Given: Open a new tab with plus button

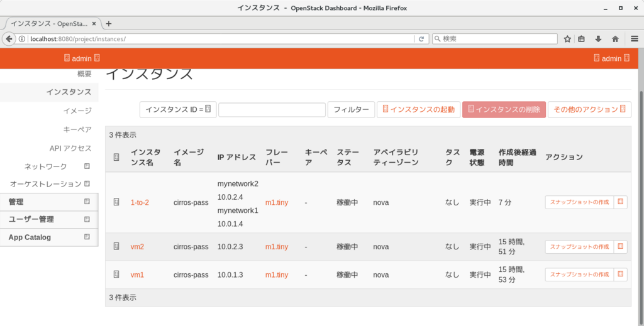Looking at the screenshot, I should 108,24.
